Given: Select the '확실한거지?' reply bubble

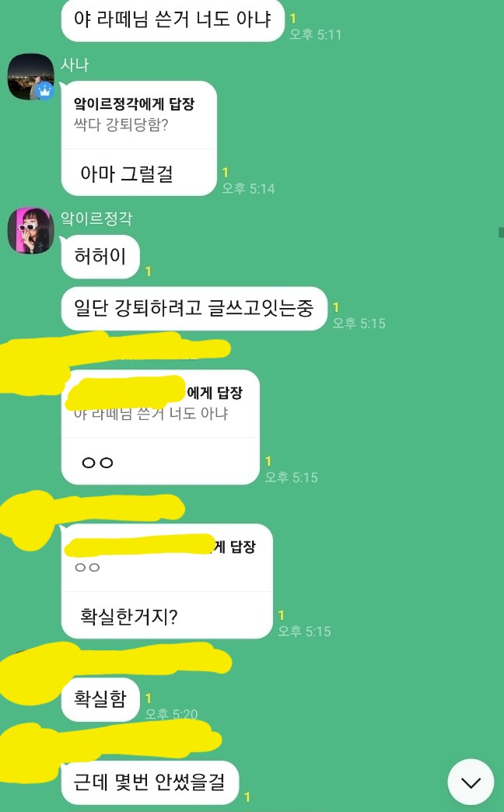Looking at the screenshot, I should 166,581.
